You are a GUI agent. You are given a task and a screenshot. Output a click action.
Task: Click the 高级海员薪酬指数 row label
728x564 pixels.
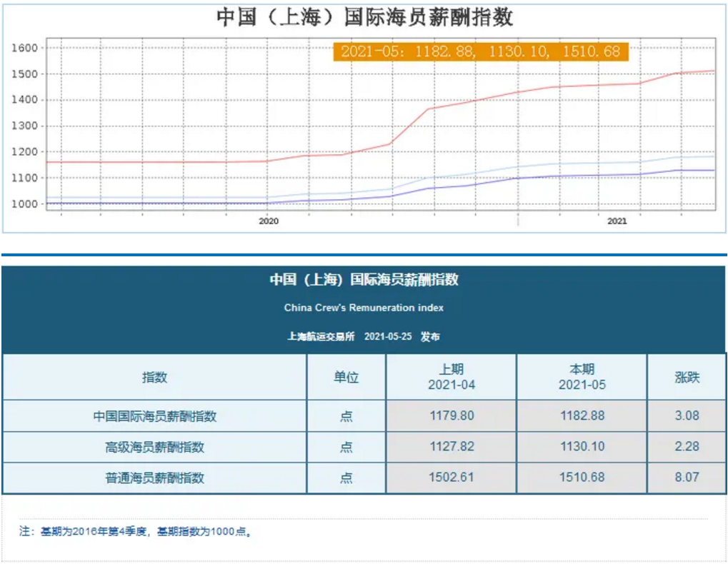(154, 447)
